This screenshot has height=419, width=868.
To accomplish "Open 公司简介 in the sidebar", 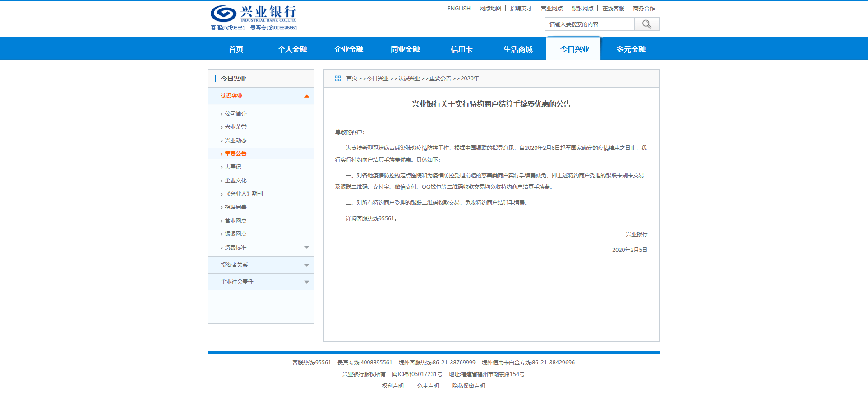I will pyautogui.click(x=235, y=114).
